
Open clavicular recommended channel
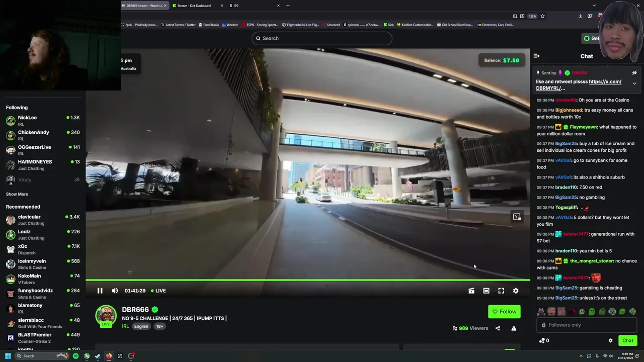click(43, 220)
